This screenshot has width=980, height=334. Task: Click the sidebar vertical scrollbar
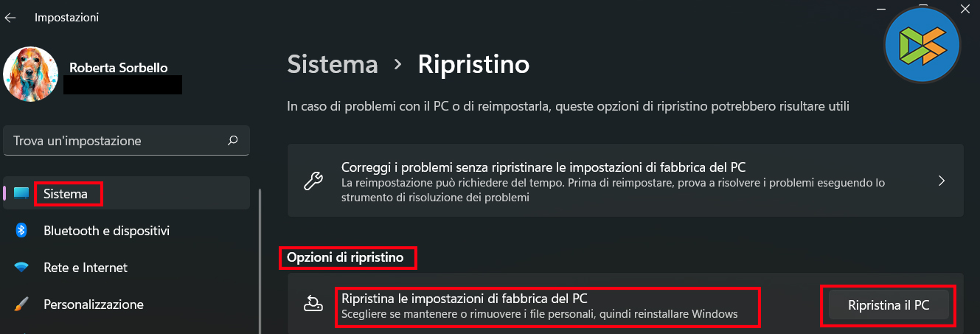point(260,258)
